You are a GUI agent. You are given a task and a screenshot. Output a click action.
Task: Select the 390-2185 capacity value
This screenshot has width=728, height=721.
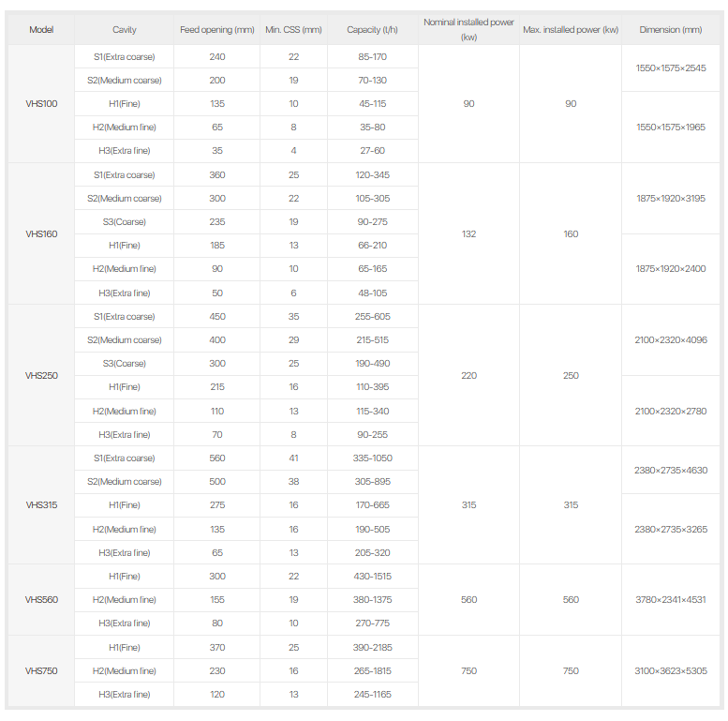click(x=372, y=648)
